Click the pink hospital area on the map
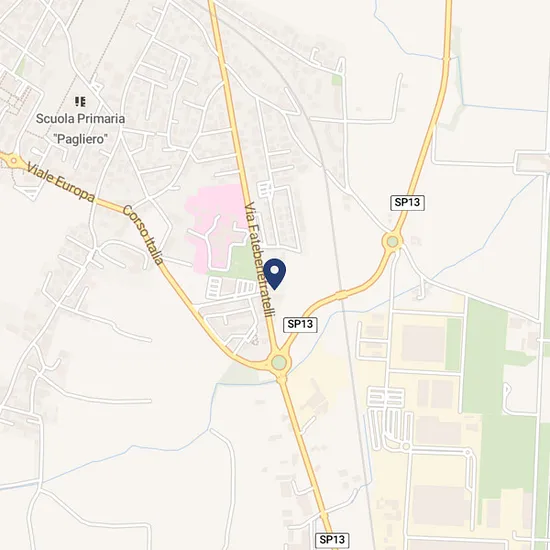Screen dimensions: 550x550 (x=214, y=224)
